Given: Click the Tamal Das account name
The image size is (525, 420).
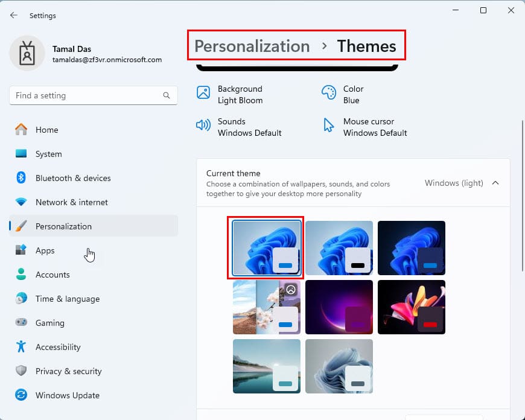Looking at the screenshot, I should coord(72,49).
